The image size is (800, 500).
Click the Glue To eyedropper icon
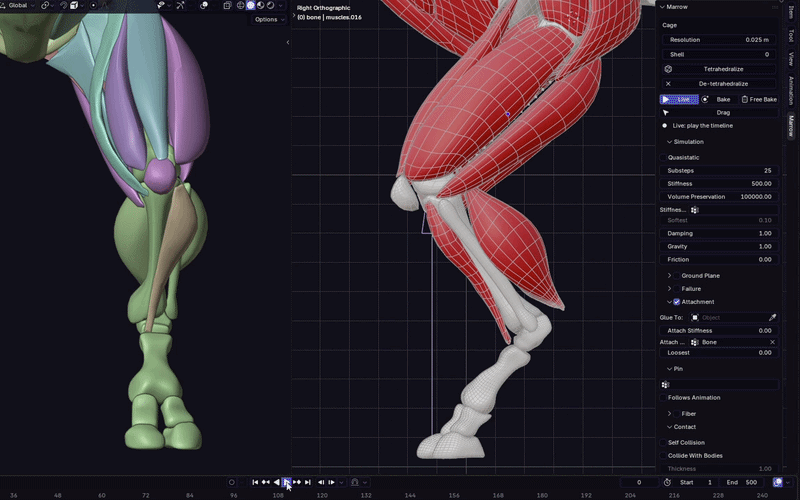[772, 317]
